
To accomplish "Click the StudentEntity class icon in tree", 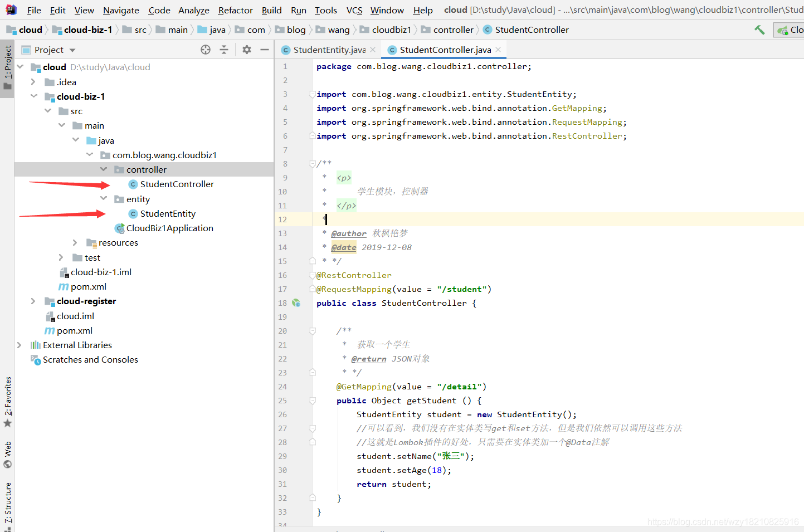I will pos(133,214).
